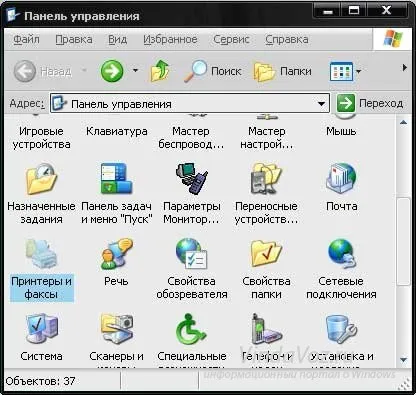Click the Переход go button
The width and height of the screenshot is (416, 395).
click(369, 103)
